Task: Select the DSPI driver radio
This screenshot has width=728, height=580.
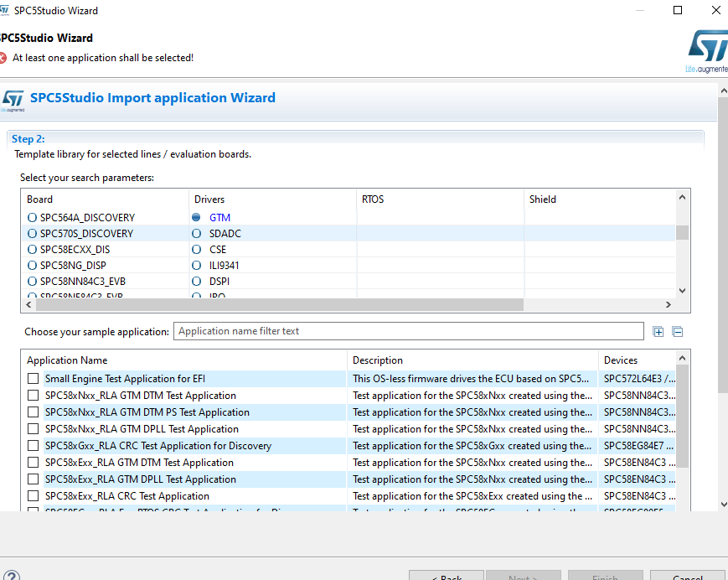Action: (x=196, y=281)
